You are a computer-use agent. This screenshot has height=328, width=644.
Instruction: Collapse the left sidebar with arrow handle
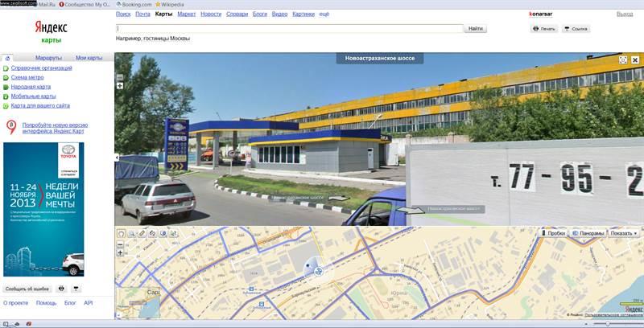117,158
